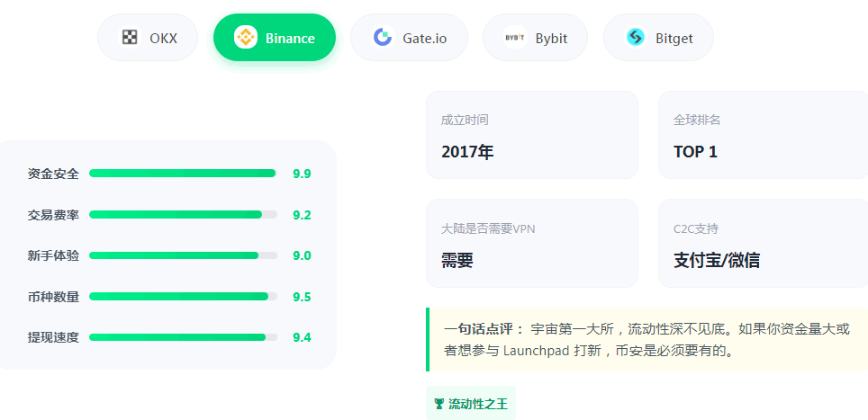Image resolution: width=868 pixels, height=420 pixels.
Task: Click the 流动性之王 tag badge
Action: coord(471,404)
